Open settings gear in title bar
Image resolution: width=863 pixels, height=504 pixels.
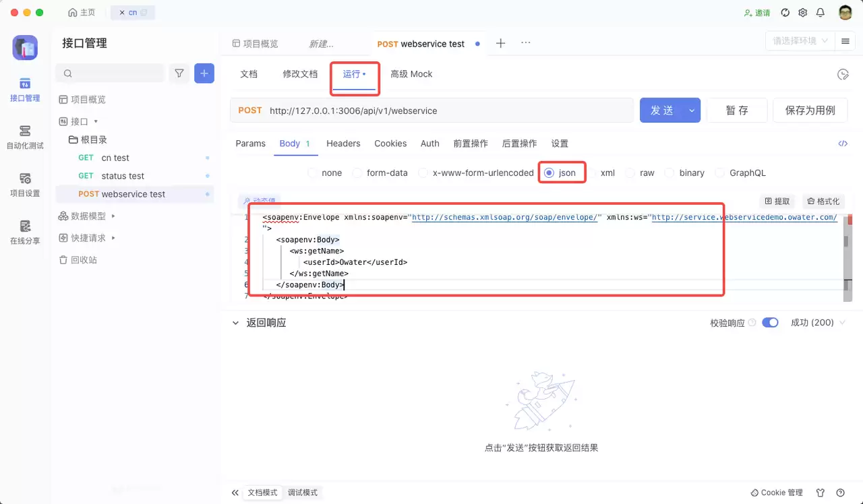(802, 12)
